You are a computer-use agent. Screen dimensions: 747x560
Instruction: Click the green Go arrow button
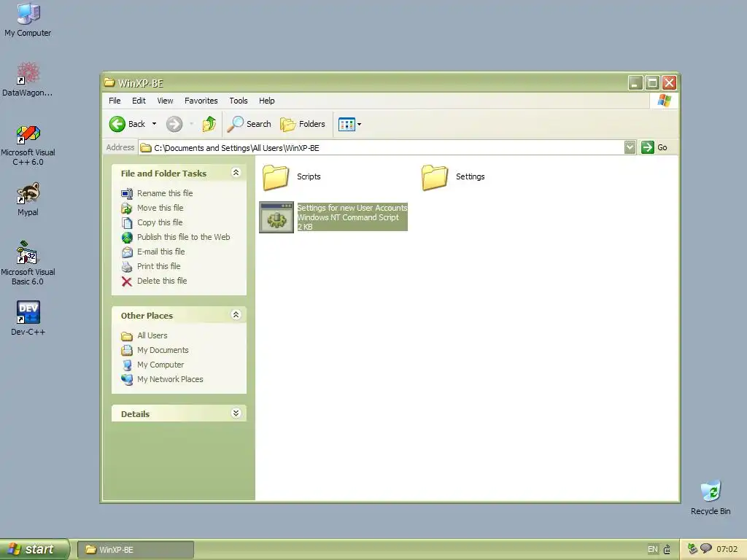pyautogui.click(x=648, y=147)
